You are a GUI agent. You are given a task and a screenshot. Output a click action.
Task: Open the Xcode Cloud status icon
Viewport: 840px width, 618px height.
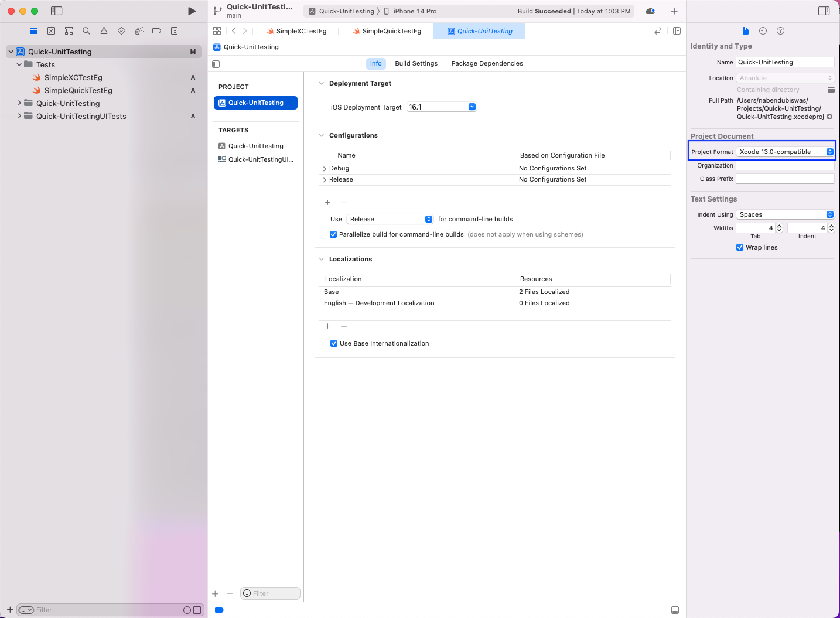[650, 11]
